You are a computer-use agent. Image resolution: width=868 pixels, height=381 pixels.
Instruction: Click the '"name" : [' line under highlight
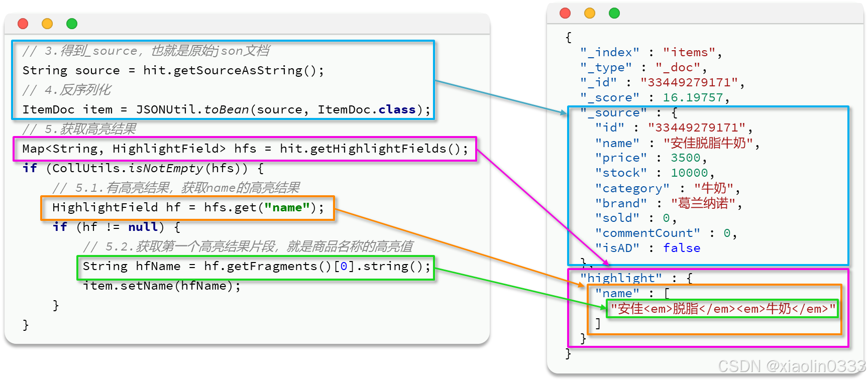coord(632,293)
